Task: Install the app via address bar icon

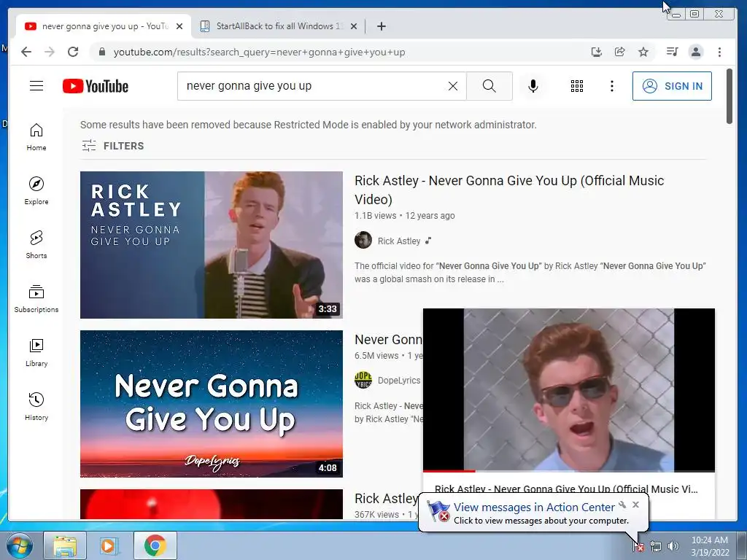Action: (x=597, y=52)
